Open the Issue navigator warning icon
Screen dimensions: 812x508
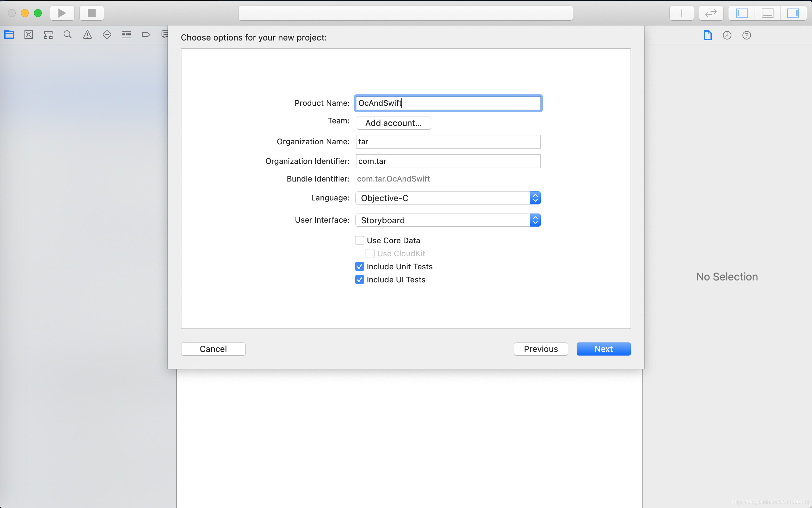point(87,35)
